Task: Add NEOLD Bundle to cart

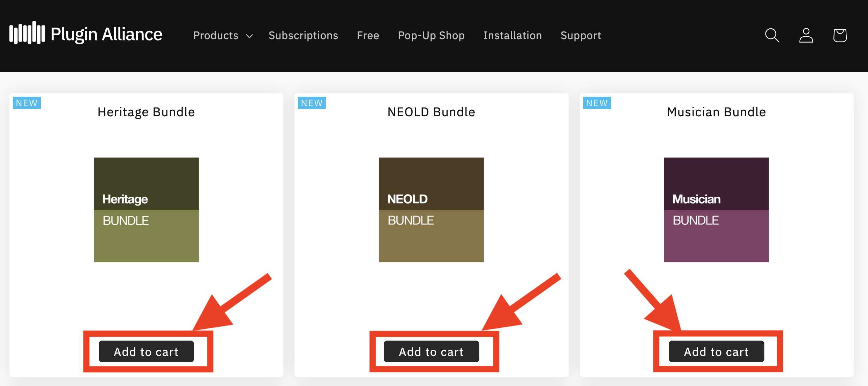Action: [431, 351]
